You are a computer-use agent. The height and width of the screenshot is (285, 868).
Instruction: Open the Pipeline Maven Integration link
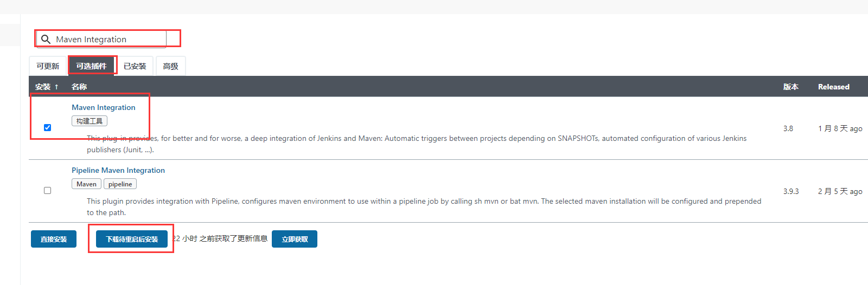(x=118, y=170)
